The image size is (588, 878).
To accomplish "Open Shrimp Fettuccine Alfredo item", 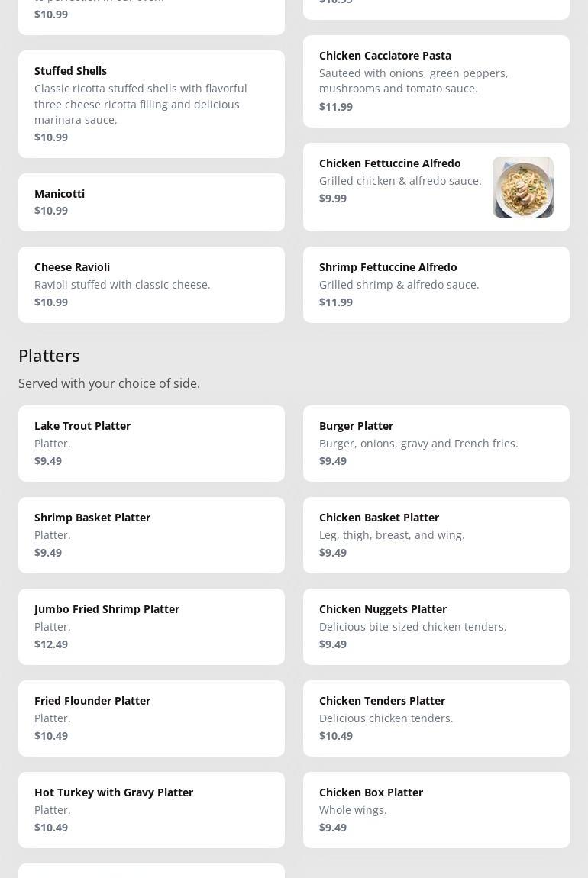I will coord(436,284).
